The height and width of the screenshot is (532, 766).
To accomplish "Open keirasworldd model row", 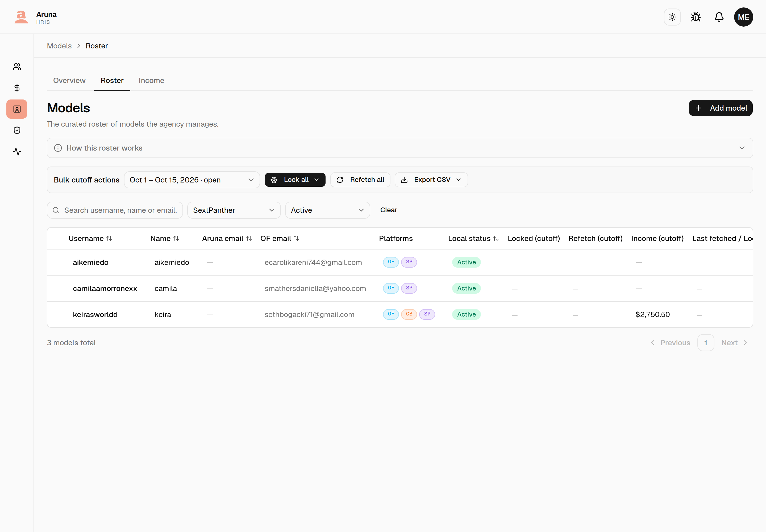I will pyautogui.click(x=400, y=315).
